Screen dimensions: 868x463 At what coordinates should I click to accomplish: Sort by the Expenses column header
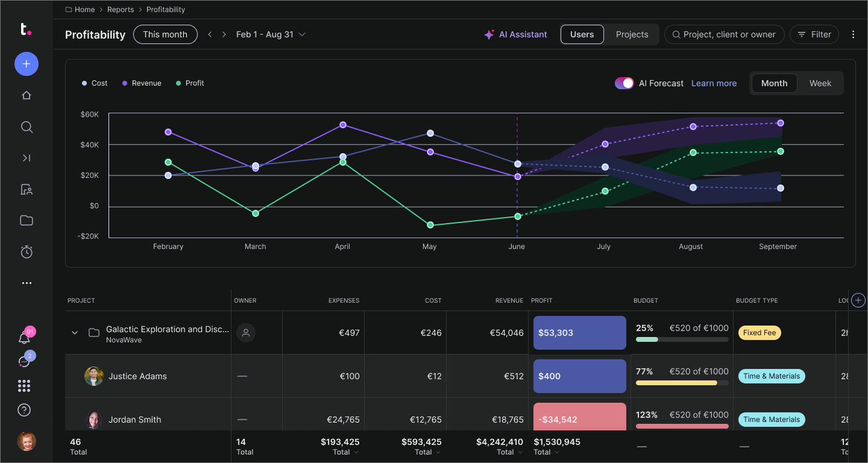point(344,300)
